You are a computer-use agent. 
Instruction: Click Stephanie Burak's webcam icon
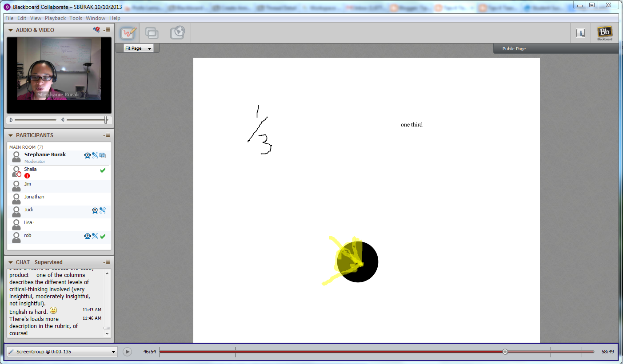pos(88,155)
